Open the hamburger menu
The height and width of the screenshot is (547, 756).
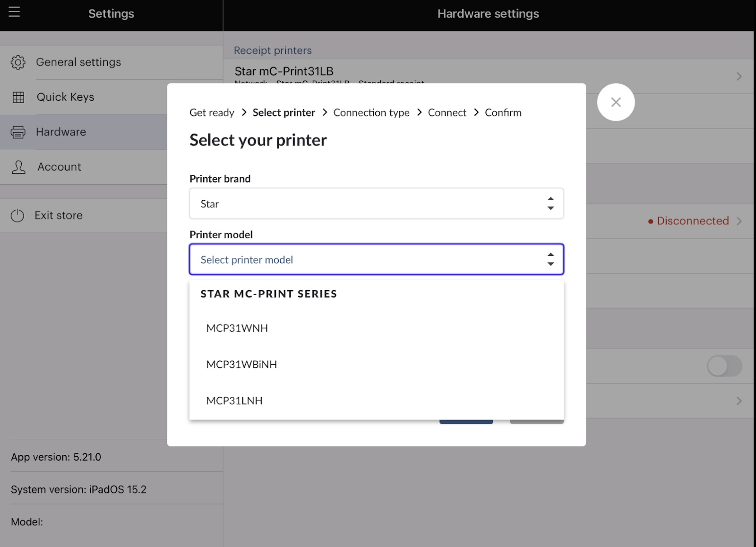[14, 12]
